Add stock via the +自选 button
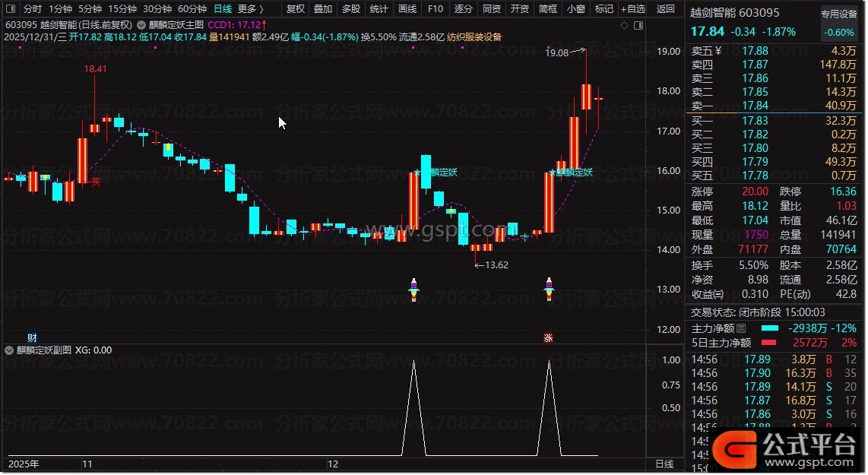 632,9
